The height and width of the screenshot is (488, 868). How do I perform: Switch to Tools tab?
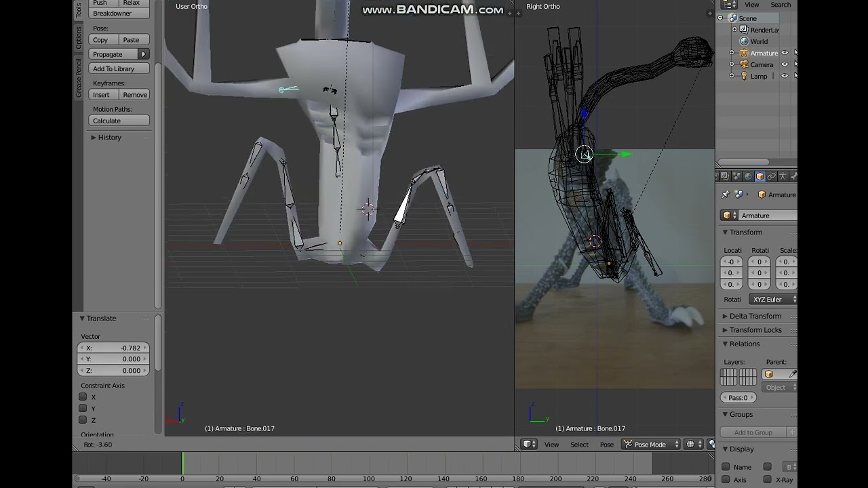[x=79, y=9]
